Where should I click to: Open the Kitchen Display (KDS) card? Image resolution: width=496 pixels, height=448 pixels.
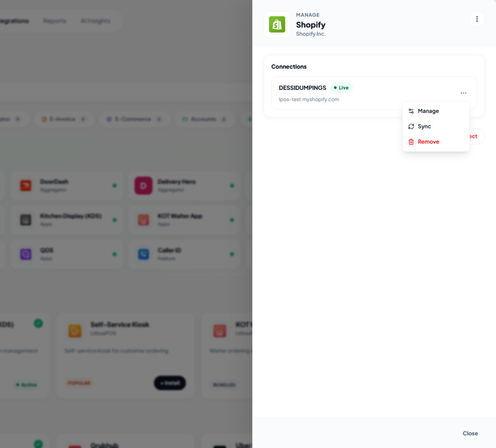pyautogui.click(x=66, y=220)
